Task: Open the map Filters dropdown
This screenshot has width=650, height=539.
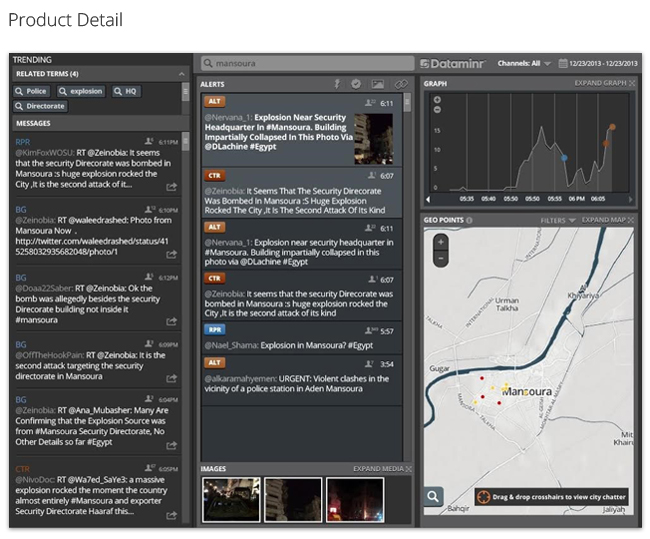Action: pos(557,220)
